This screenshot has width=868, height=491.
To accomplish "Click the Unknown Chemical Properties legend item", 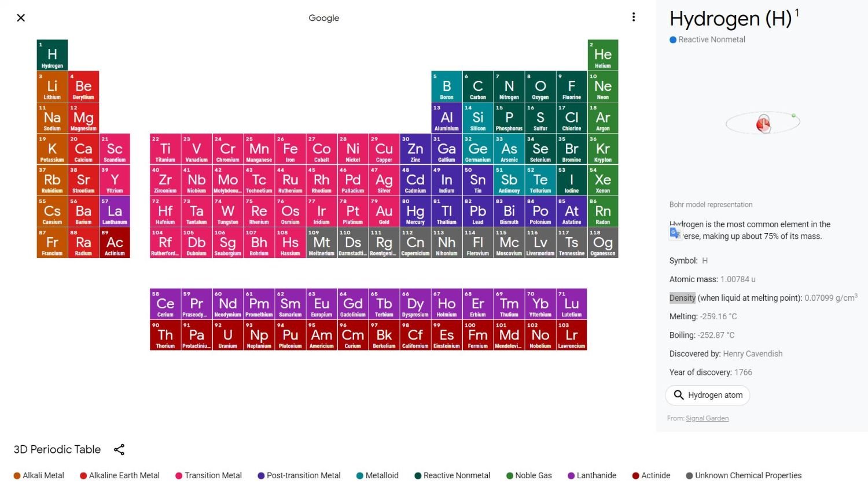I will [744, 475].
